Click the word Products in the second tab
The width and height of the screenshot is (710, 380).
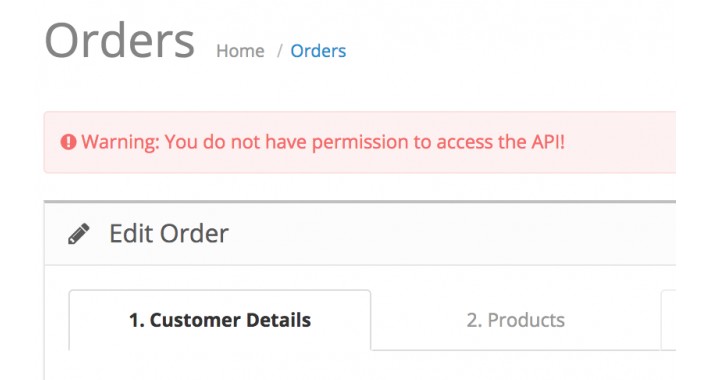point(526,320)
